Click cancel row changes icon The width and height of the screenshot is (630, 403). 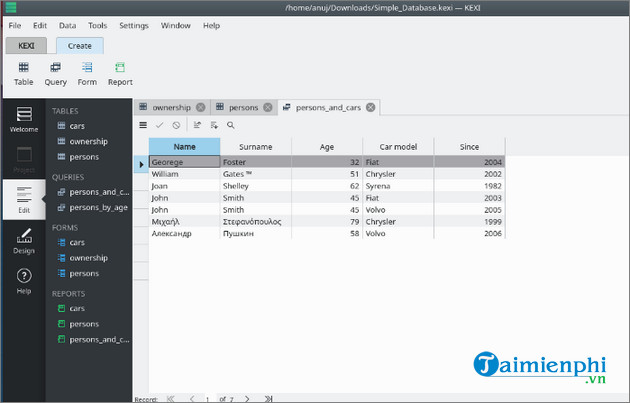click(176, 125)
